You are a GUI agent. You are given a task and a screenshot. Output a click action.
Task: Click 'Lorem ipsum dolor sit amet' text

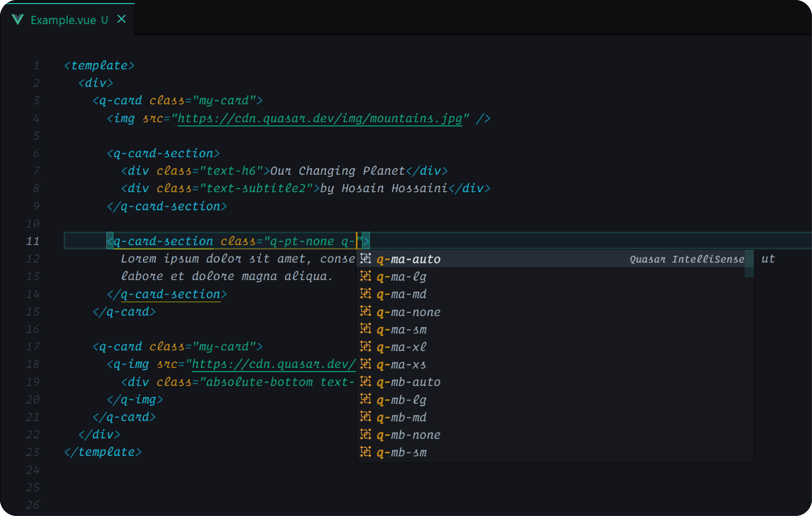(x=213, y=259)
